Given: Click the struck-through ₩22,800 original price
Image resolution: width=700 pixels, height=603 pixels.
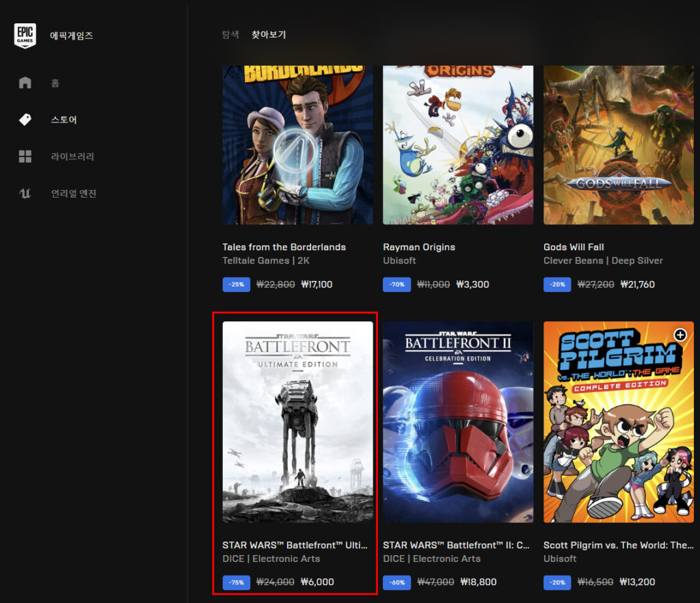Looking at the screenshot, I should click(275, 284).
